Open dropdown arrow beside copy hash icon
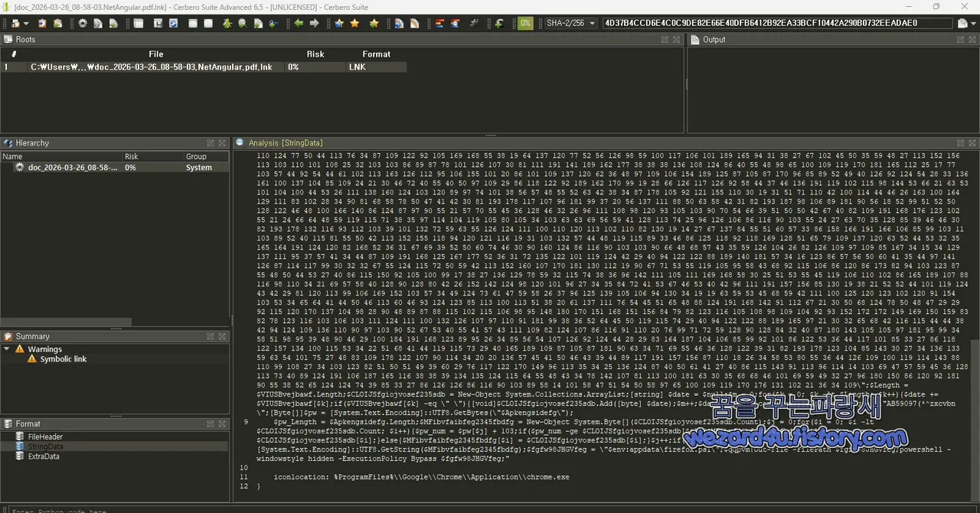Image resolution: width=980 pixels, height=513 pixels. (x=974, y=23)
